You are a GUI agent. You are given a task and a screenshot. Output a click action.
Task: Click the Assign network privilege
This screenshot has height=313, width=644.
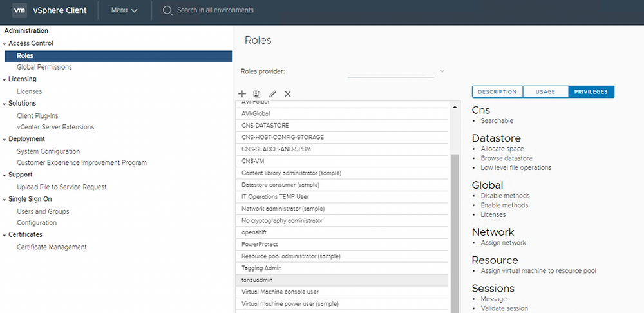pyautogui.click(x=504, y=243)
